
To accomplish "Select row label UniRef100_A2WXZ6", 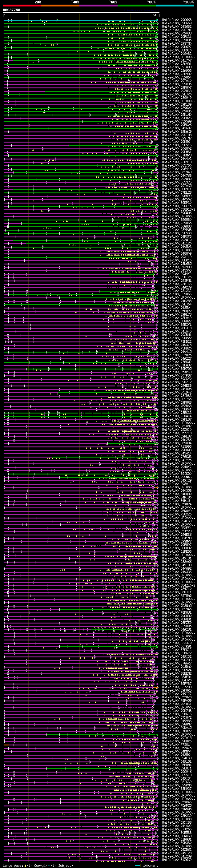I will coord(177,515).
